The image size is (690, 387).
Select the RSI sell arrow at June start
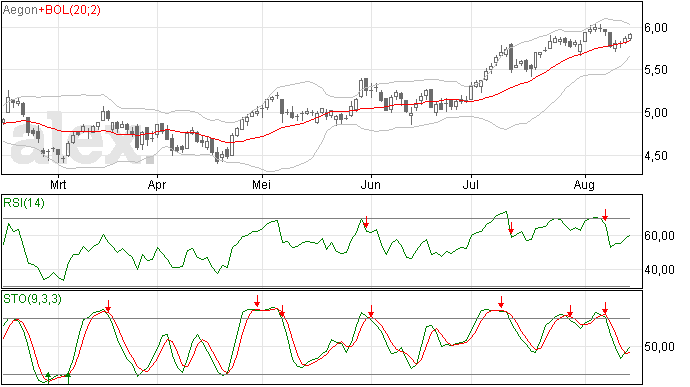[x=366, y=222]
